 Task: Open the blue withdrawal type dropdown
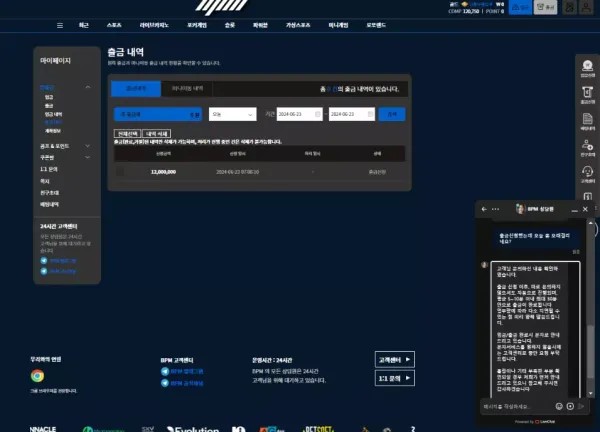(157, 115)
